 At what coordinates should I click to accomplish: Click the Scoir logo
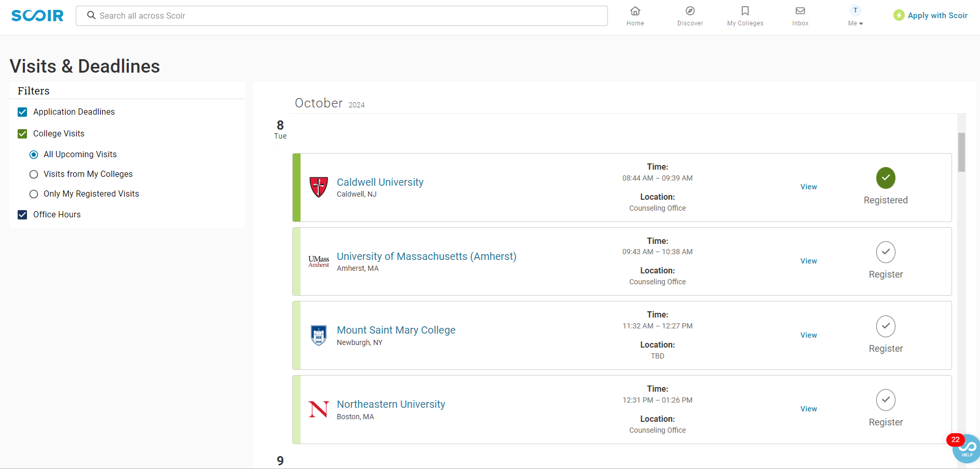37,16
